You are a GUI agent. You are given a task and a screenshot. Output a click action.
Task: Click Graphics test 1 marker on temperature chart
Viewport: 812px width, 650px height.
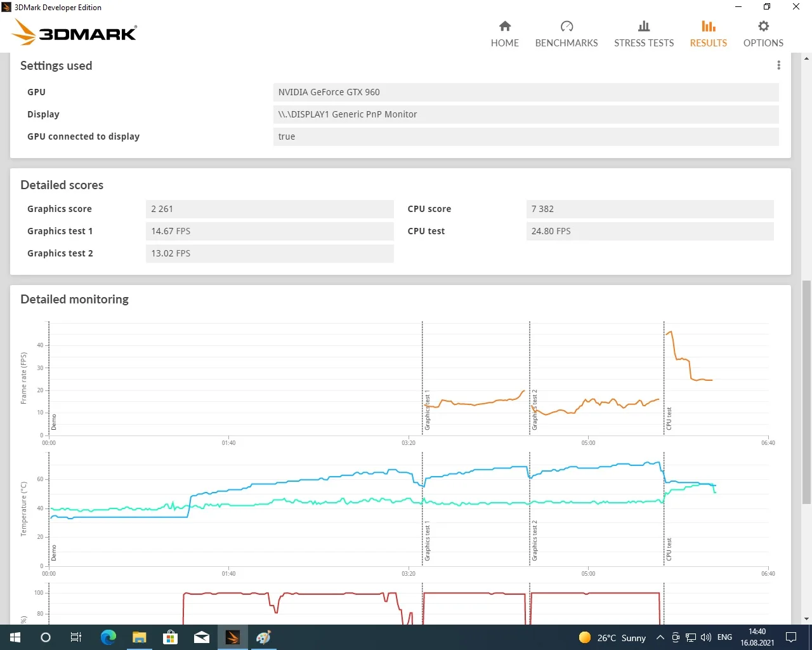click(428, 541)
